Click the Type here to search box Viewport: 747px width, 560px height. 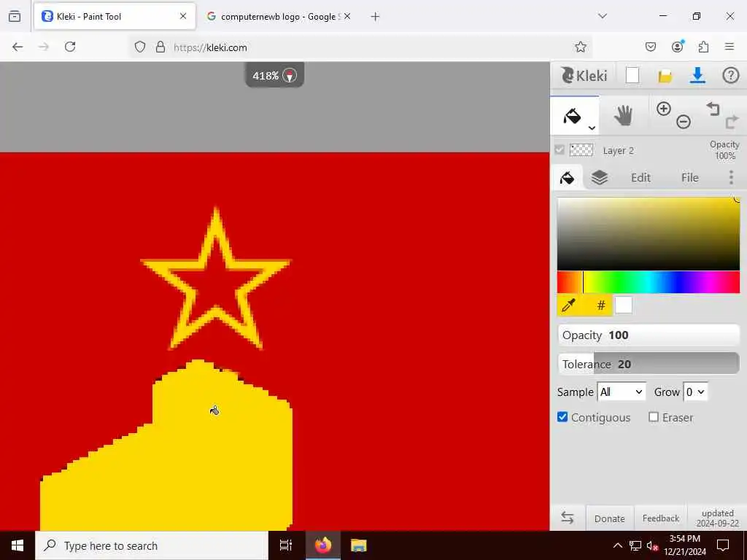tap(152, 545)
